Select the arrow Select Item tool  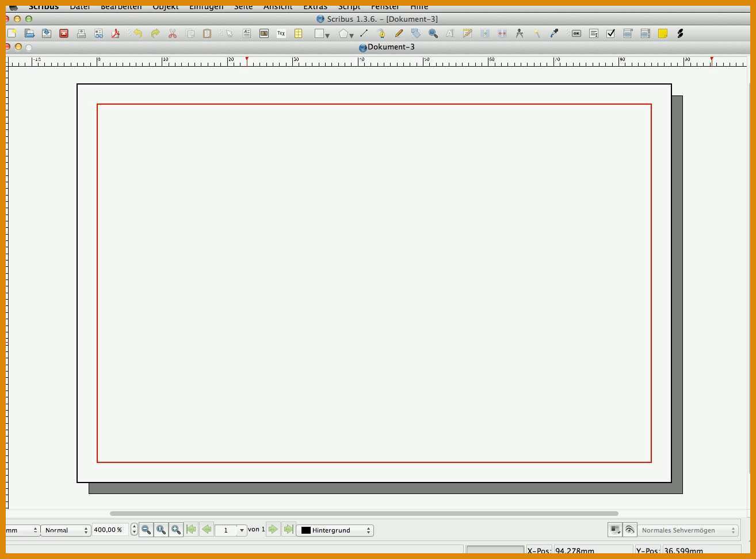[229, 33]
